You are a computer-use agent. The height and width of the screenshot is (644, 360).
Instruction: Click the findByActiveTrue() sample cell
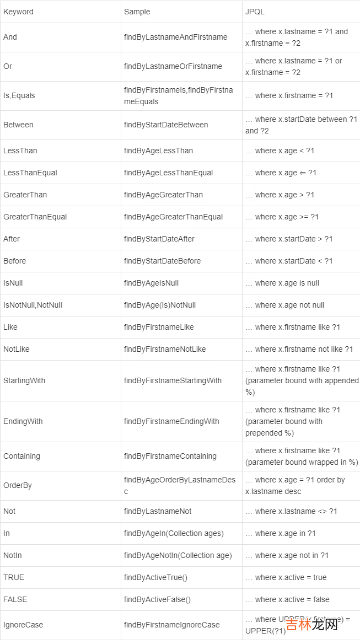[x=155, y=577]
